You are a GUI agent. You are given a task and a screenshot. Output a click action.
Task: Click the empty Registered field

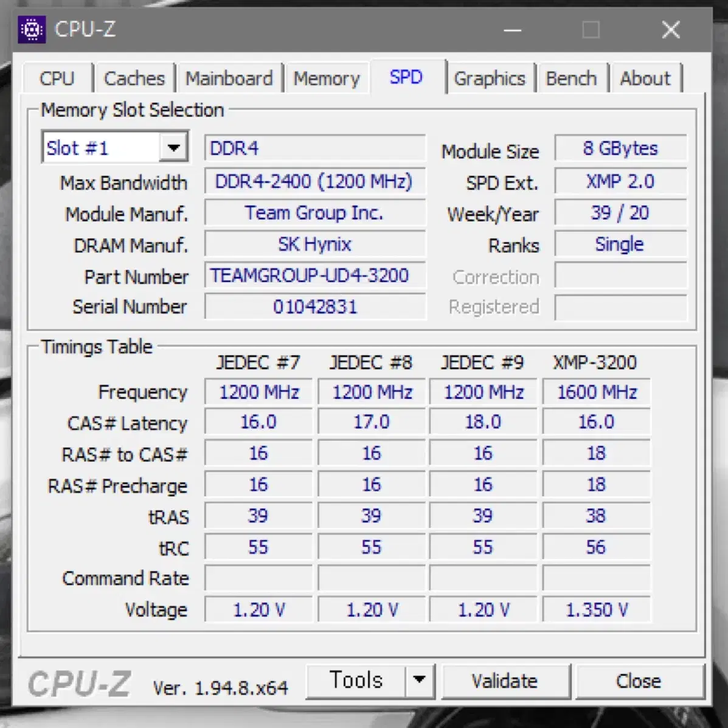point(620,307)
